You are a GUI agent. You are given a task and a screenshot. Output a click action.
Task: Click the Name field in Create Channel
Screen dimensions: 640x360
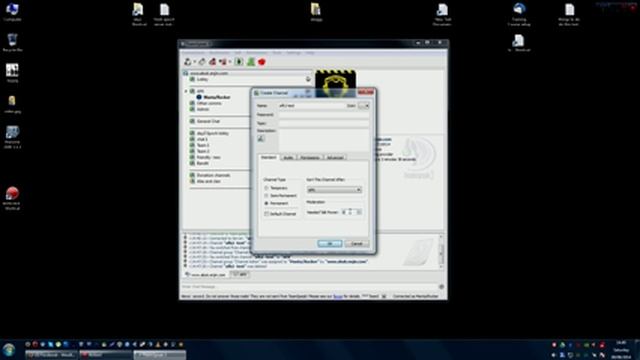pos(312,106)
